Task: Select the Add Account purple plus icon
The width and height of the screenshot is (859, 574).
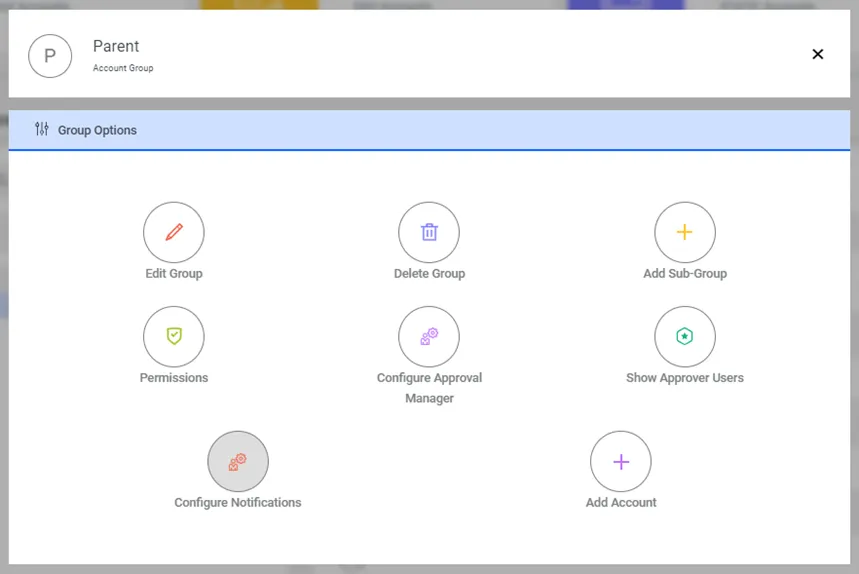Action: (621, 461)
